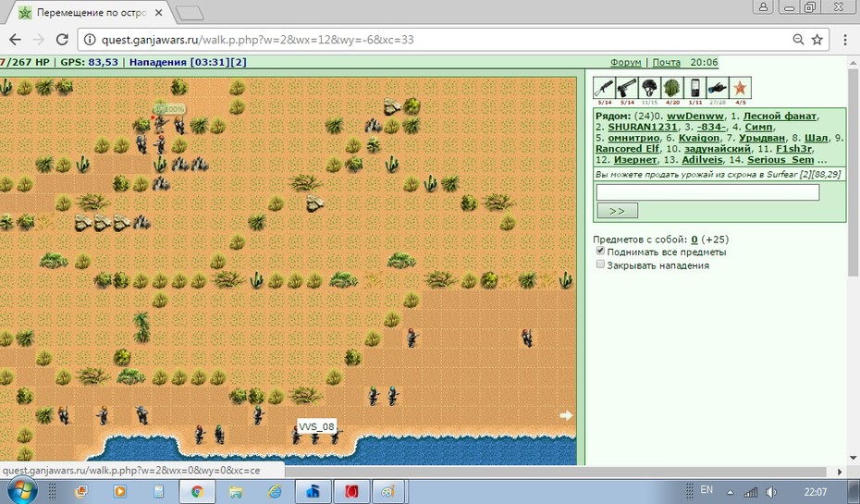Click the network signal tray icon
The image size is (860, 504).
click(x=750, y=492)
